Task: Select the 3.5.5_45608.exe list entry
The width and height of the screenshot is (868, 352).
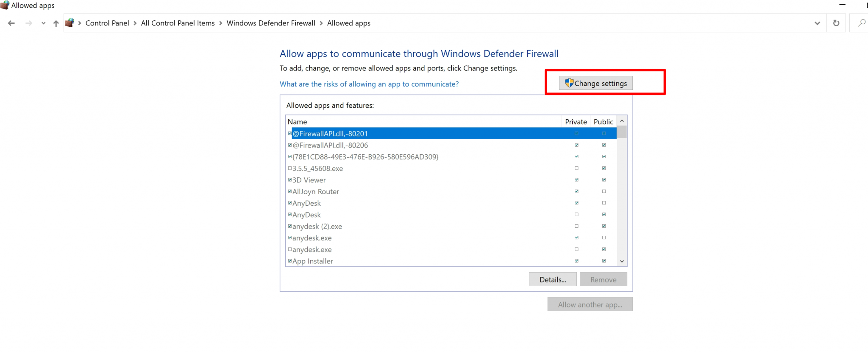Action: coord(317,168)
